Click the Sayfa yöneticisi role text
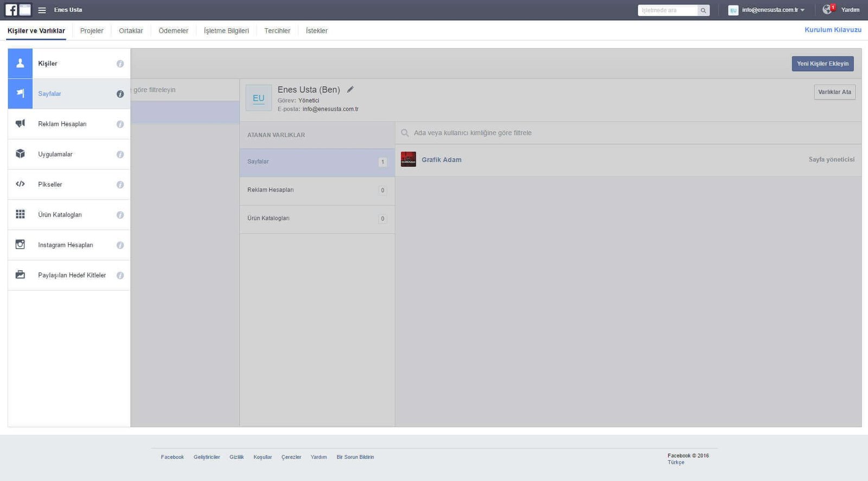This screenshot has height=481, width=868. coord(831,160)
